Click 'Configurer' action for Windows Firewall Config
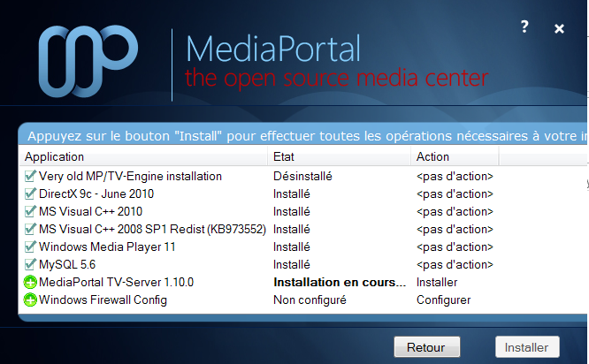The height and width of the screenshot is (364, 589). coord(443,300)
